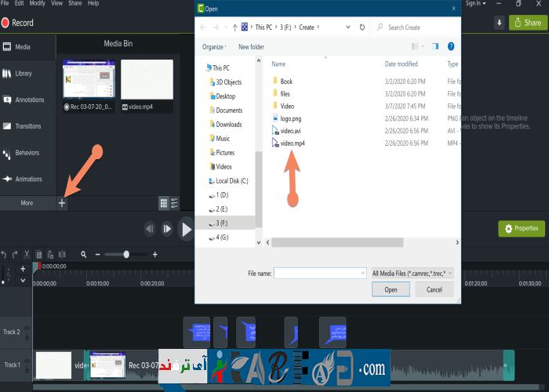This screenshot has height=392, width=549.
Task: Click the Open button in dialog
Action: tap(391, 289)
